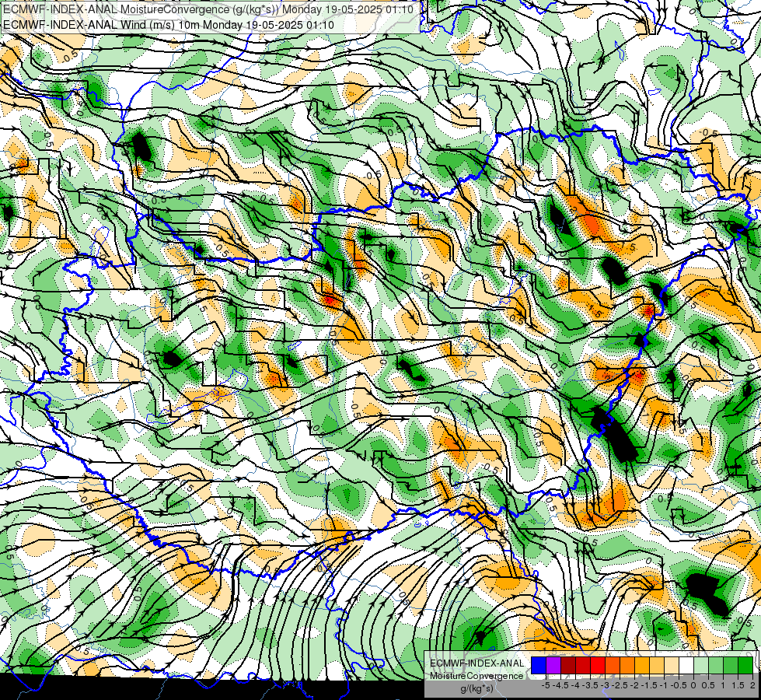Click the legend scale's final value 2
The width and height of the screenshot is (761, 700).
pyautogui.click(x=752, y=685)
